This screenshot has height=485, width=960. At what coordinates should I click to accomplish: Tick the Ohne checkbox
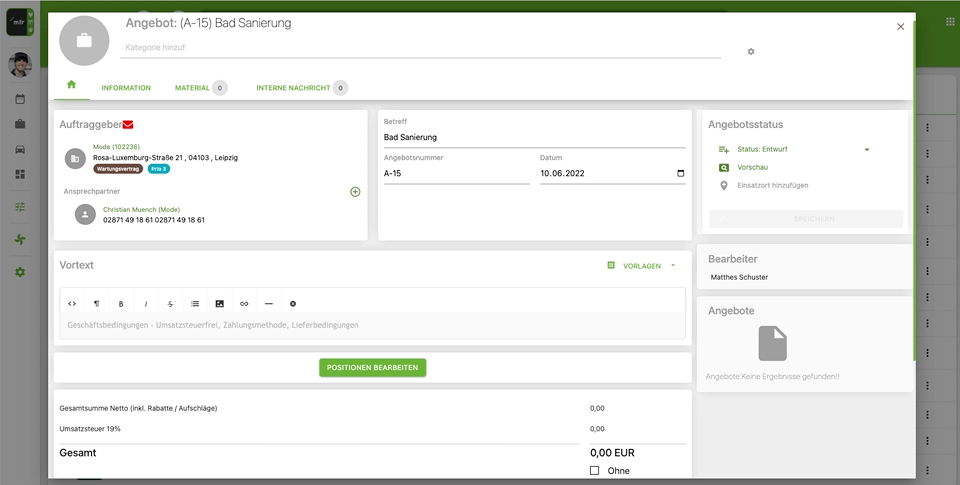tap(594, 470)
